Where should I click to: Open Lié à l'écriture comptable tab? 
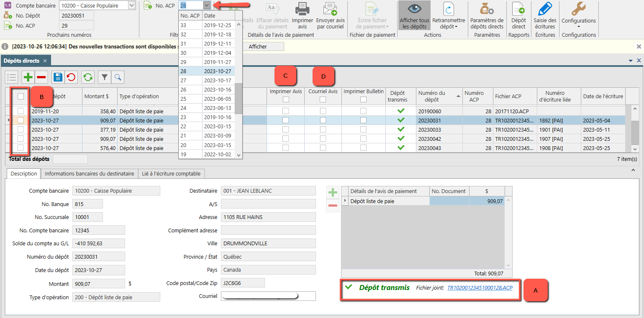[x=171, y=173]
